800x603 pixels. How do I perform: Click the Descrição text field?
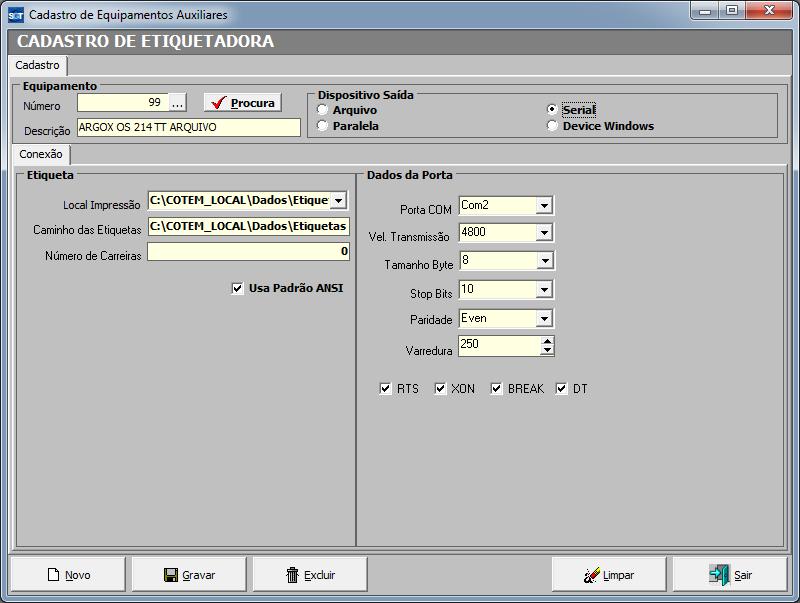point(188,128)
